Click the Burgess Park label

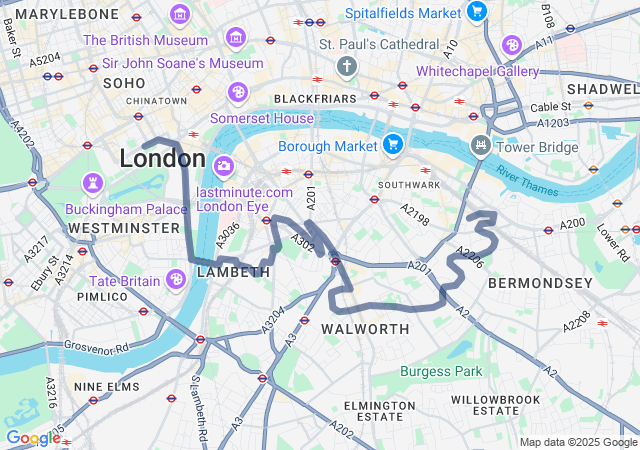[x=441, y=371]
